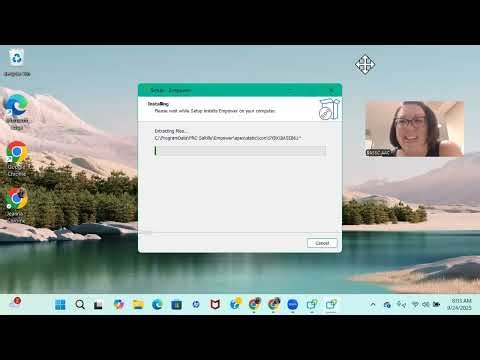Open the widgets notification badge on taskbar
480x360 pixels.
16,303
